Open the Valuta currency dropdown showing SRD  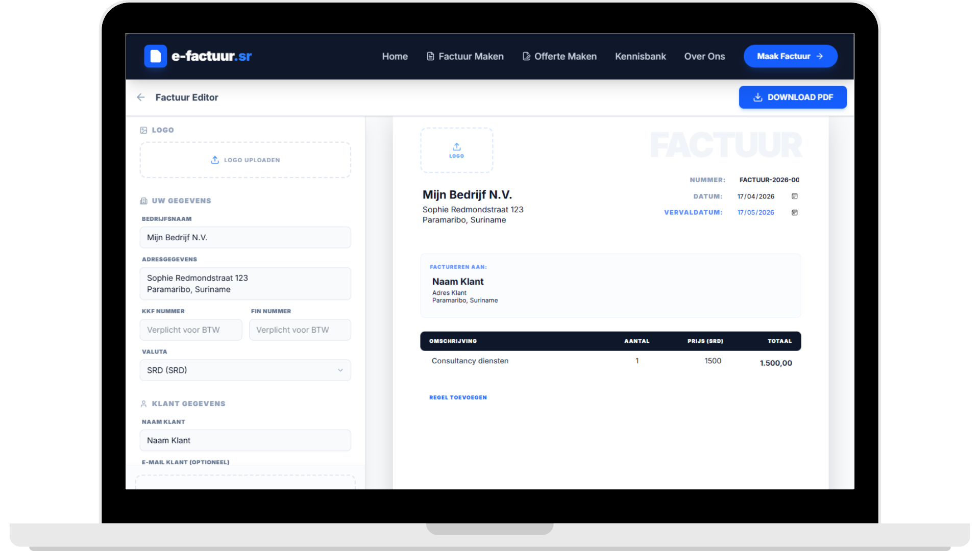coord(245,370)
